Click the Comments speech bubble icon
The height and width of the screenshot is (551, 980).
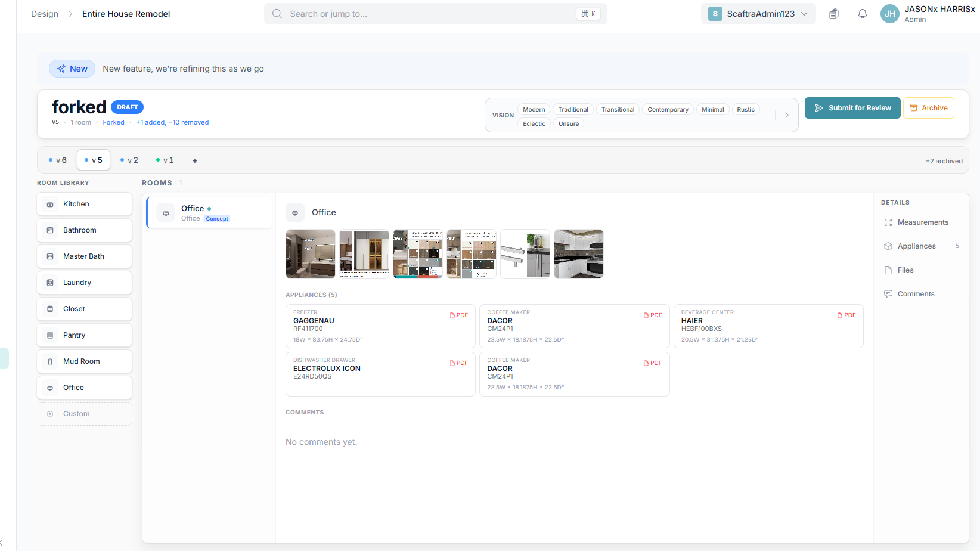click(888, 294)
